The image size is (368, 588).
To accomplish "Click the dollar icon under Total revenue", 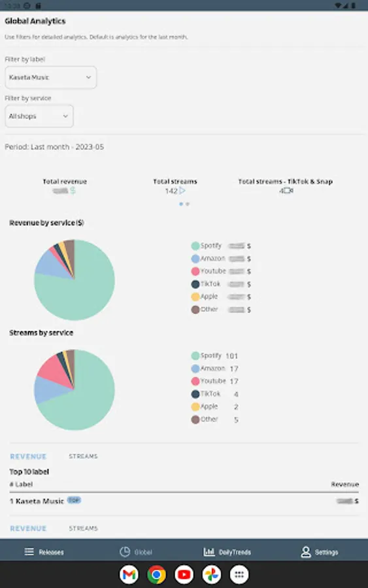I will (73, 191).
